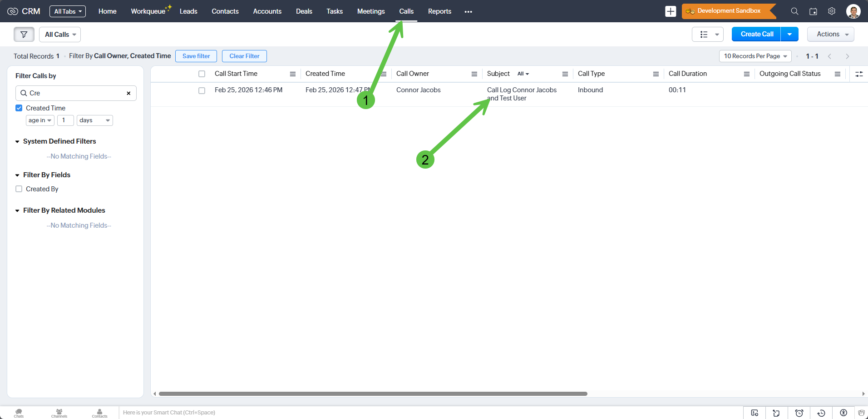Collapse the System Defined Filters section

[x=17, y=141]
